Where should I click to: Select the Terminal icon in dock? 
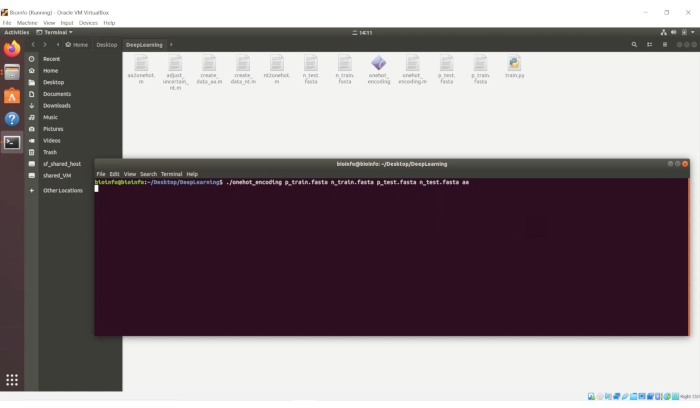pyautogui.click(x=12, y=142)
